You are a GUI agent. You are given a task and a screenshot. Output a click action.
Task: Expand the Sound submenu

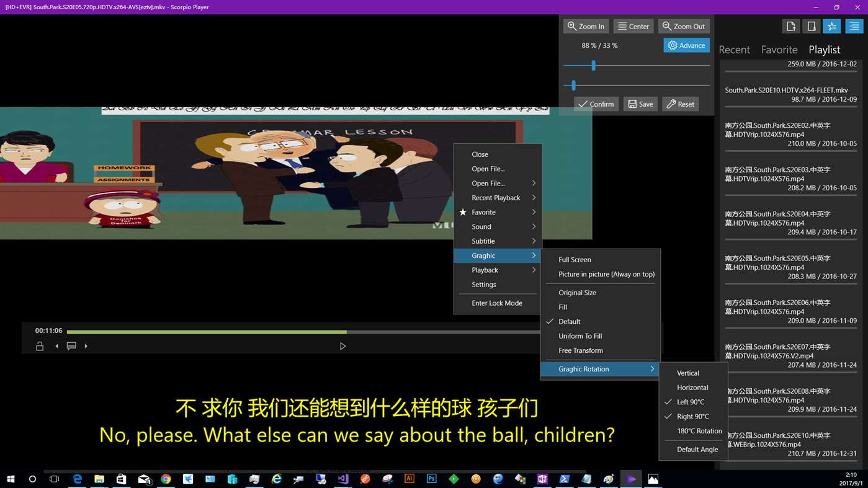click(x=498, y=226)
